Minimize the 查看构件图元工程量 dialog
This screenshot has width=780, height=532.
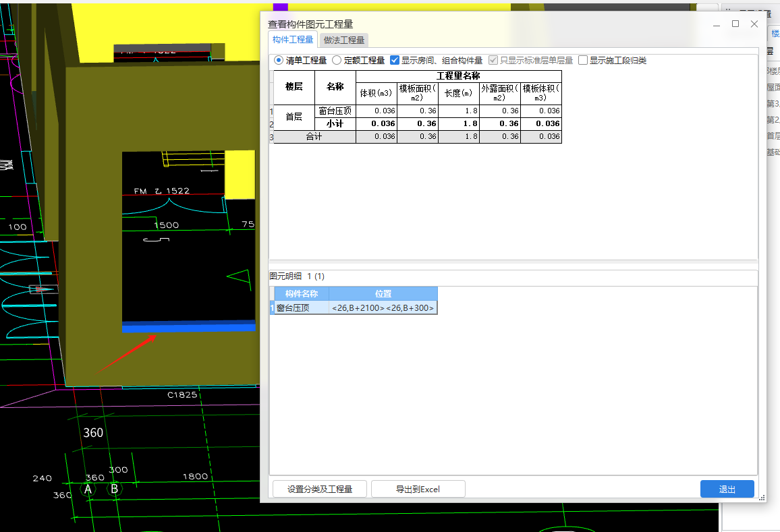717,24
